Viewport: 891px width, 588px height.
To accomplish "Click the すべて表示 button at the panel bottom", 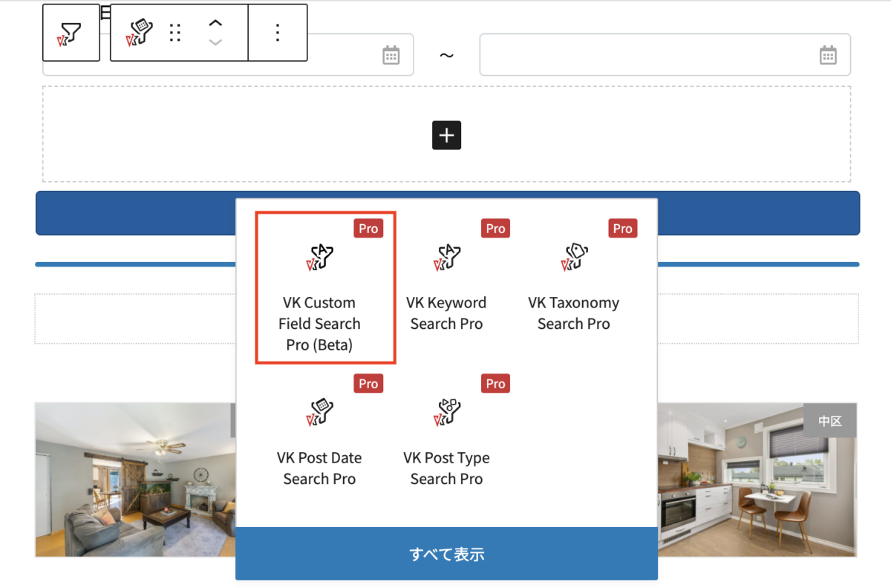I will 446,553.
